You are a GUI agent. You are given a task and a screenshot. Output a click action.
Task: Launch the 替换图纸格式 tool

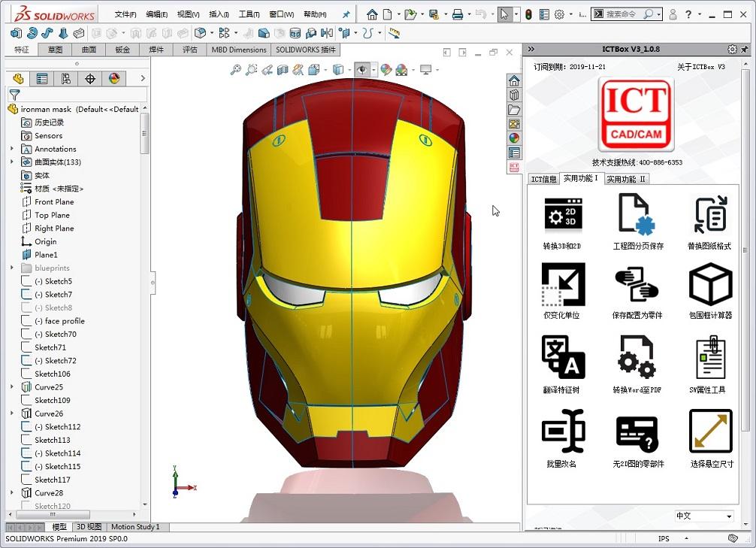pyautogui.click(x=709, y=222)
